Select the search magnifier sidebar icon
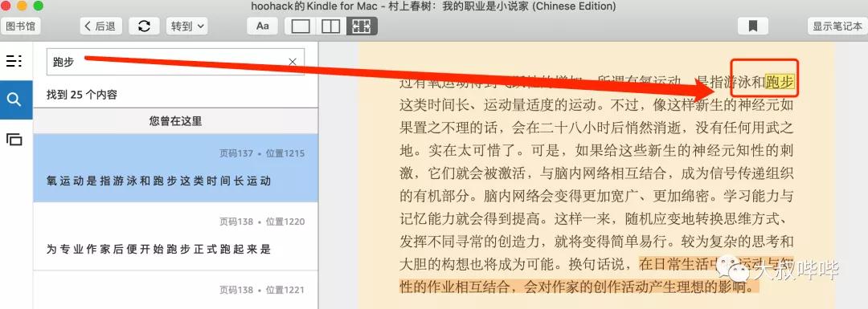868x309 pixels. [x=15, y=100]
